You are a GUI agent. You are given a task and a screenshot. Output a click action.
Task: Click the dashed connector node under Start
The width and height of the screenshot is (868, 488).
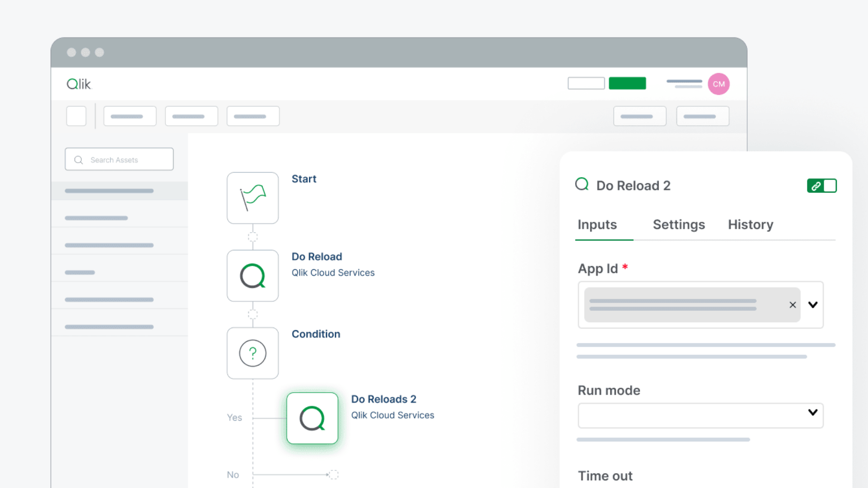[x=253, y=236]
